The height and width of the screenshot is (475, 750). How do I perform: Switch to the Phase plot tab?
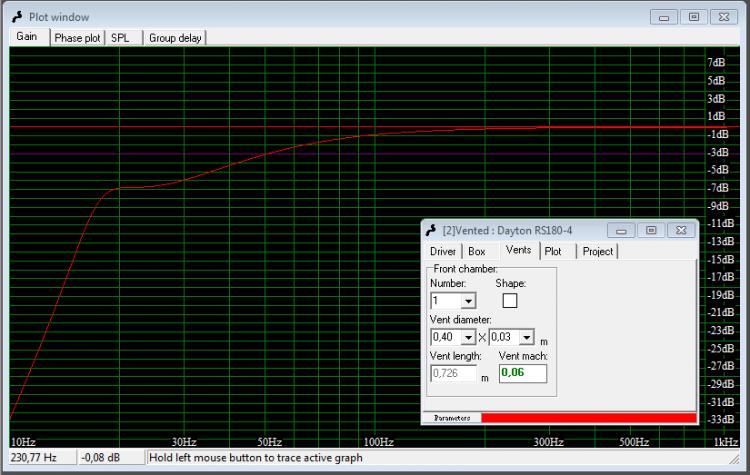click(x=77, y=38)
